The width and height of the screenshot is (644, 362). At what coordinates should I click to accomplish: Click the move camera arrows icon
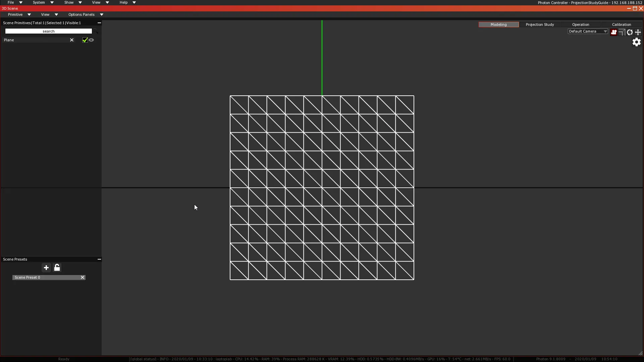click(x=638, y=32)
